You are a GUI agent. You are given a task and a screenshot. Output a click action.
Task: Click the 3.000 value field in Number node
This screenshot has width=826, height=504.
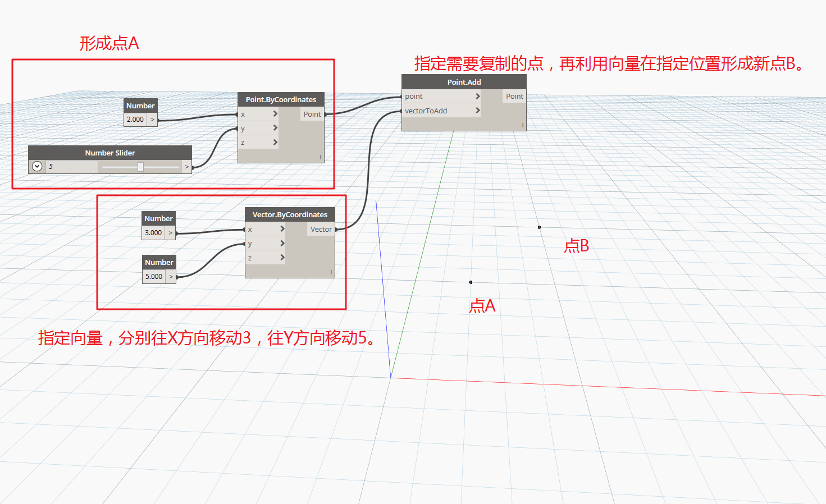click(153, 233)
